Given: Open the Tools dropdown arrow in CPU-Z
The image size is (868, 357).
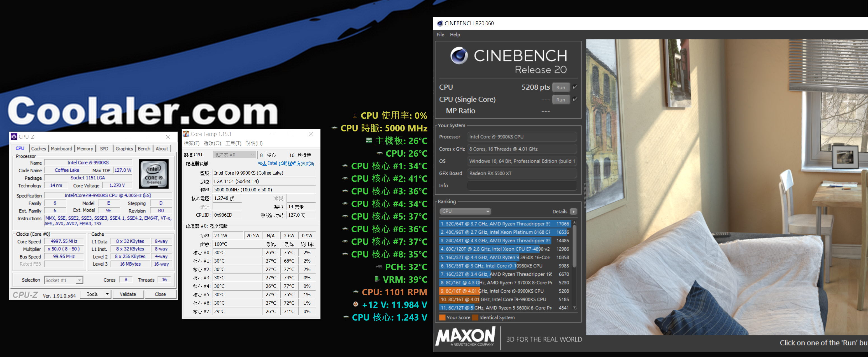Looking at the screenshot, I should point(107,294).
